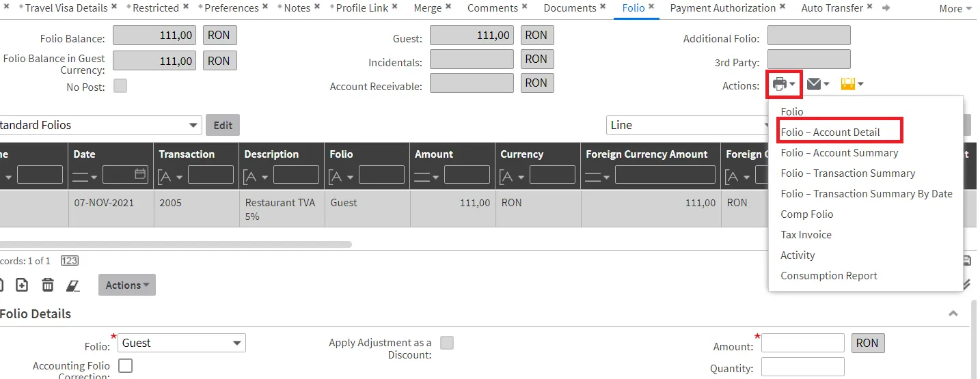Click the Amount input in Folio Details
This screenshot has height=379, width=980.
pyautogui.click(x=803, y=343)
